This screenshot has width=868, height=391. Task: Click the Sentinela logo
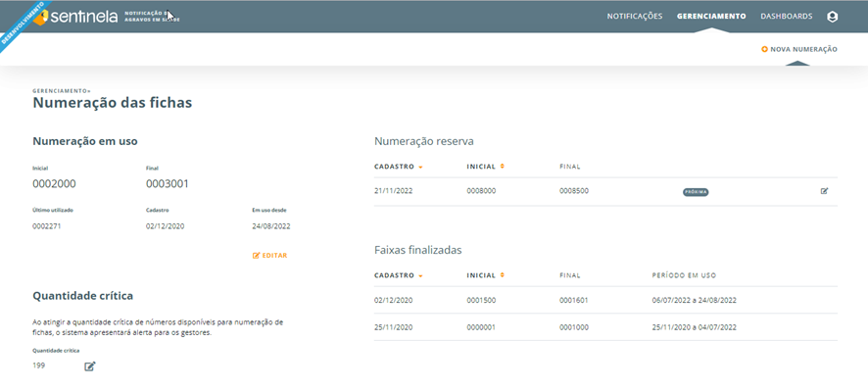(x=74, y=17)
